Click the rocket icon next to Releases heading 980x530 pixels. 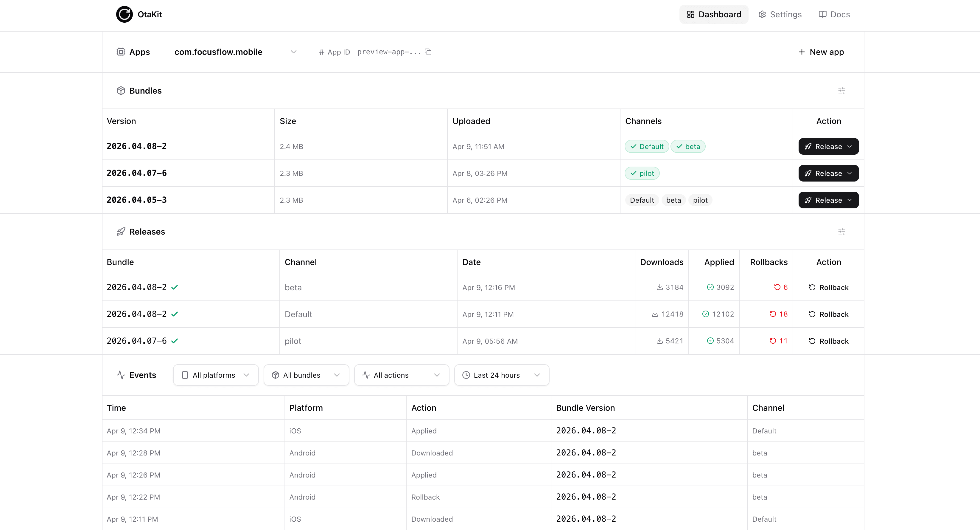[x=121, y=232]
